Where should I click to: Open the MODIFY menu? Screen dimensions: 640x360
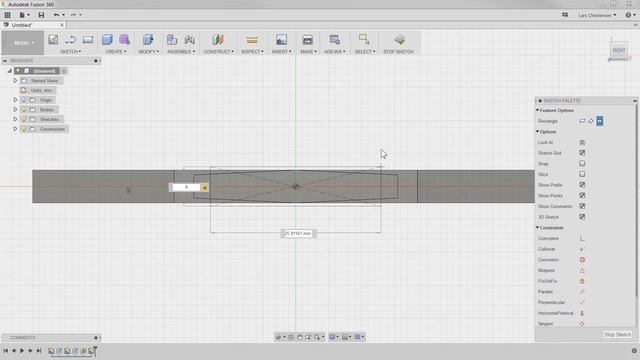149,52
